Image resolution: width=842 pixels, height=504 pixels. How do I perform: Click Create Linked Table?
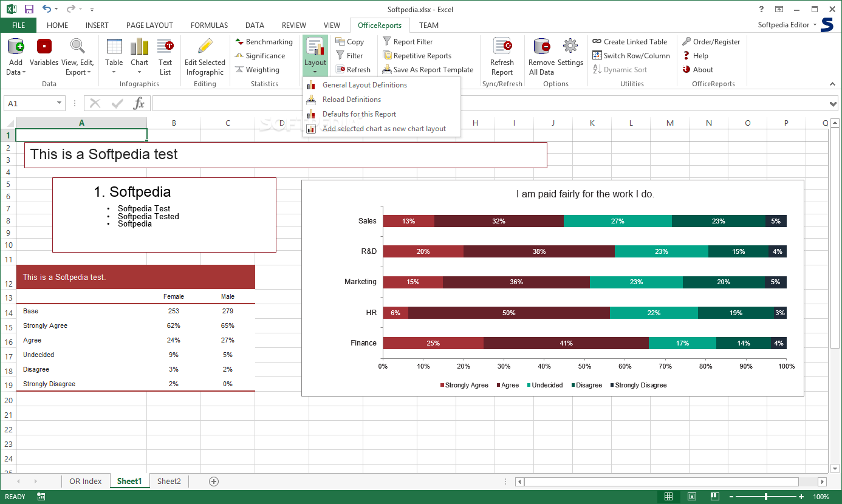tap(629, 42)
